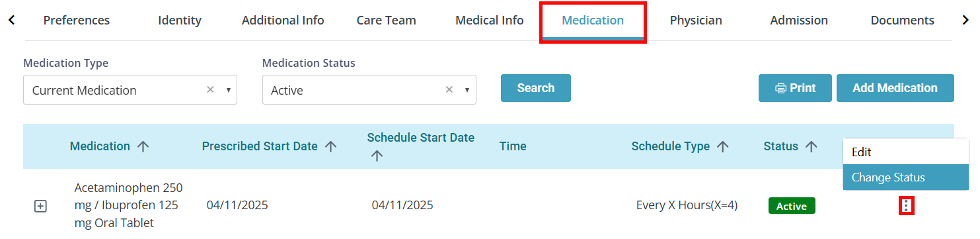Sort by Schedule Start Date arrow
980x239 pixels.
(x=377, y=156)
